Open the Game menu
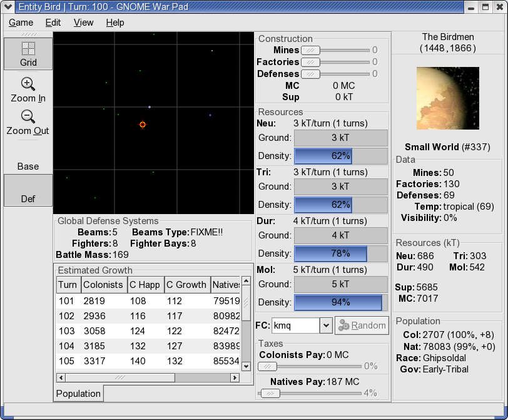The height and width of the screenshot is (420, 508). pos(21,23)
